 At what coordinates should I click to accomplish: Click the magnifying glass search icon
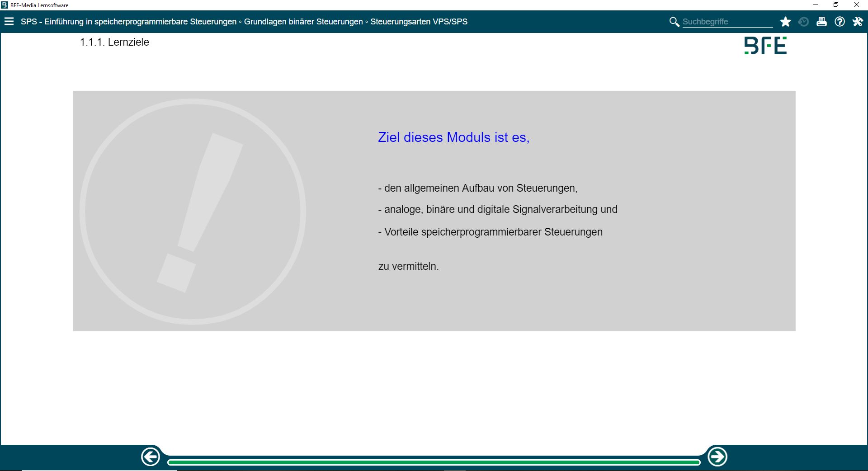coord(674,22)
